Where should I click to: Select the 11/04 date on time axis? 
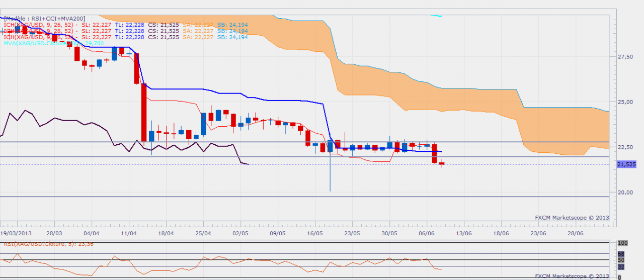[129, 234]
